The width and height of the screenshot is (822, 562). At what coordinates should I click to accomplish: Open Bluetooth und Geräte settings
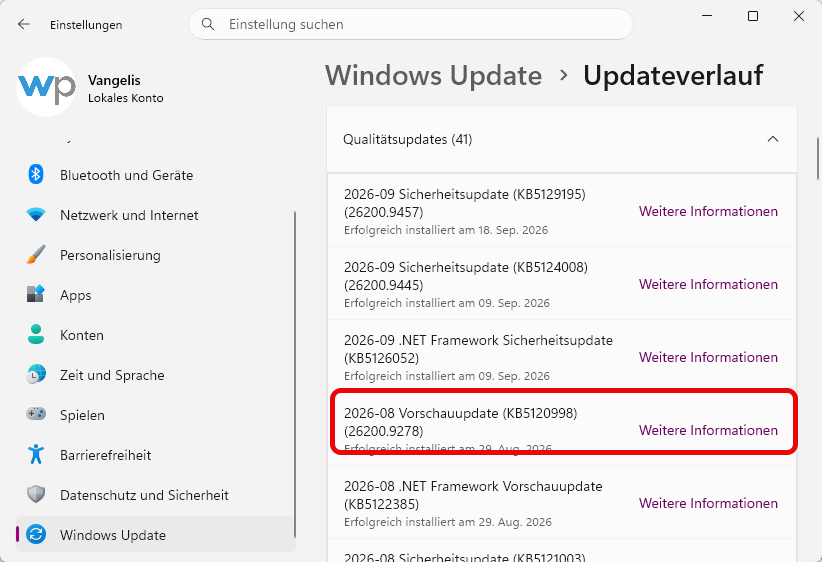pos(156,175)
